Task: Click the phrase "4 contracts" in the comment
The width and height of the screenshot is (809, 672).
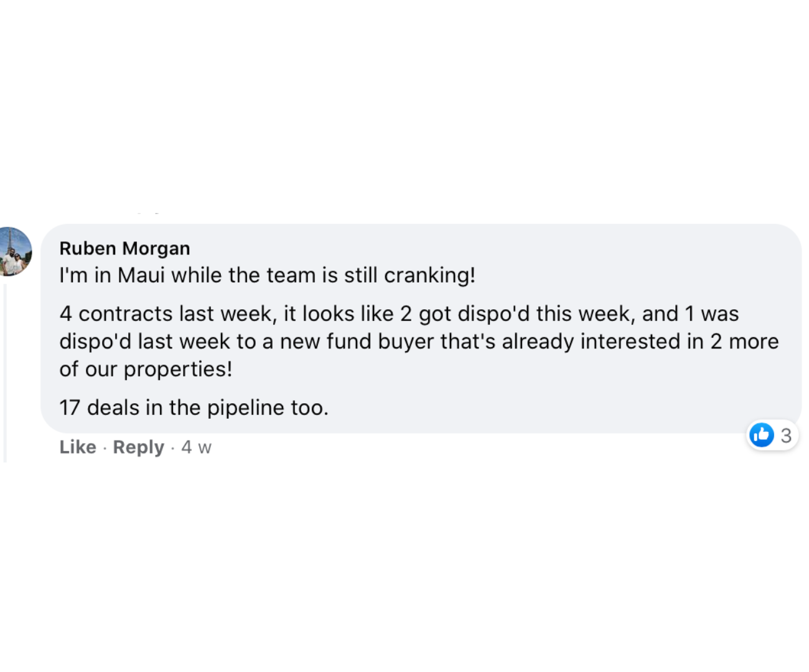Action: pos(116,314)
